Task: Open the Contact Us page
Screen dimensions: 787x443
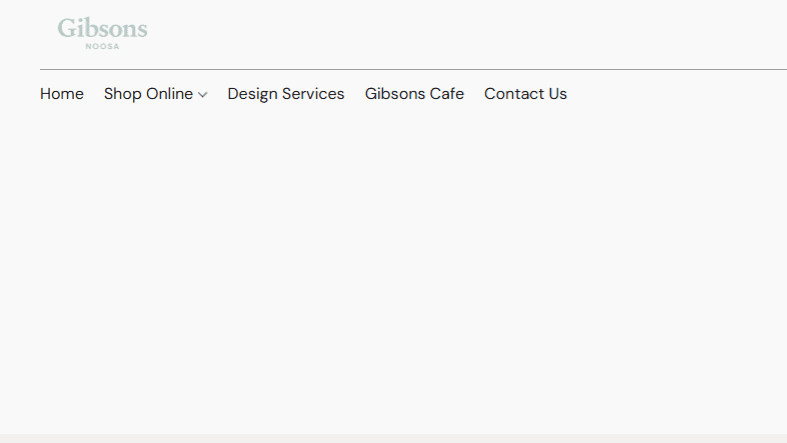Action: coord(526,94)
